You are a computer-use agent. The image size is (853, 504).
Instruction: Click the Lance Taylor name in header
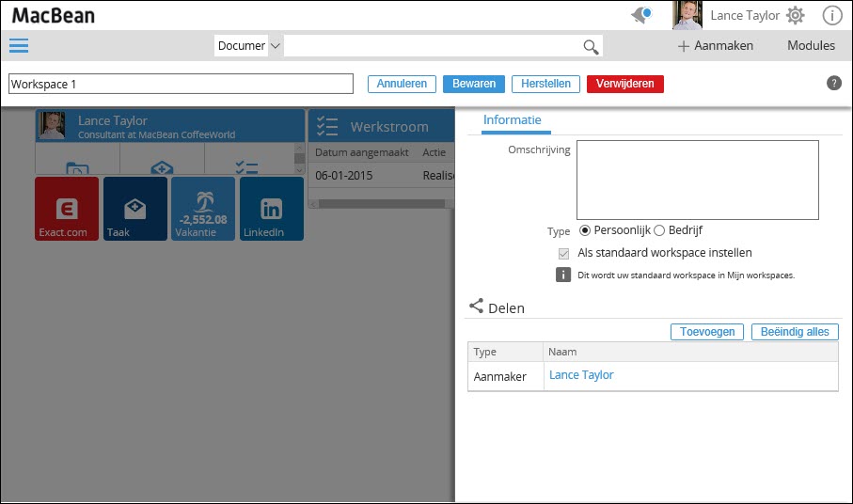point(745,15)
